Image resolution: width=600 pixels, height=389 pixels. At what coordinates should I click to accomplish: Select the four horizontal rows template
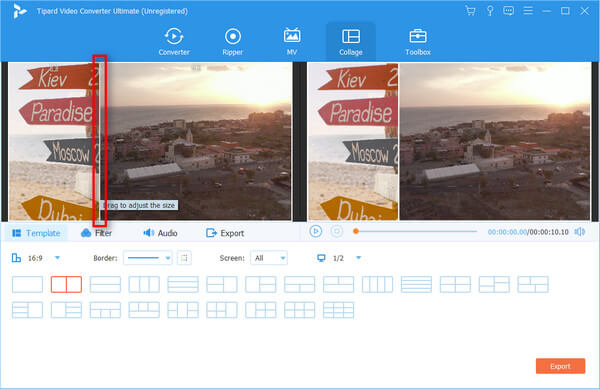(416, 285)
